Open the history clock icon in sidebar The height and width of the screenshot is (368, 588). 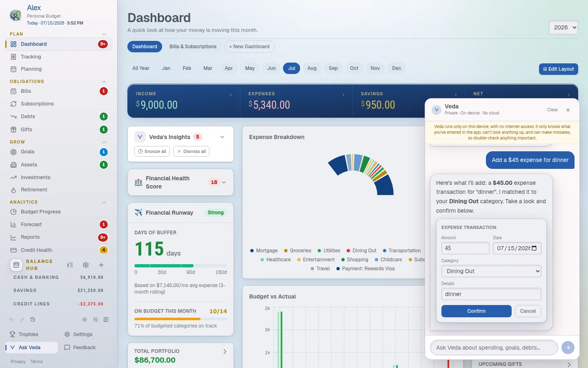pyautogui.click(x=33, y=320)
